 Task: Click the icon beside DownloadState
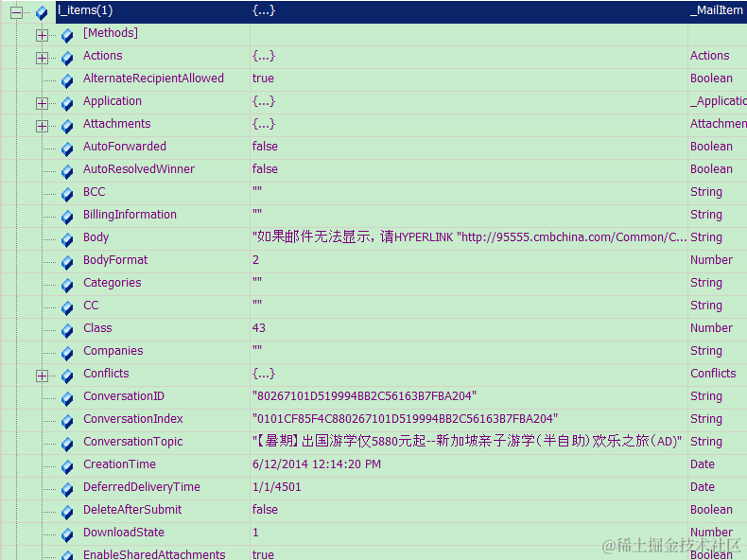[67, 535]
